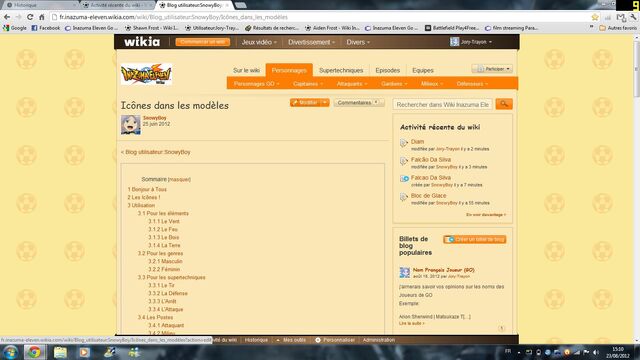Click icon beside Bloc de Glace
Image resolution: width=640 pixels, height=360 pixels.
pyautogui.click(x=404, y=197)
